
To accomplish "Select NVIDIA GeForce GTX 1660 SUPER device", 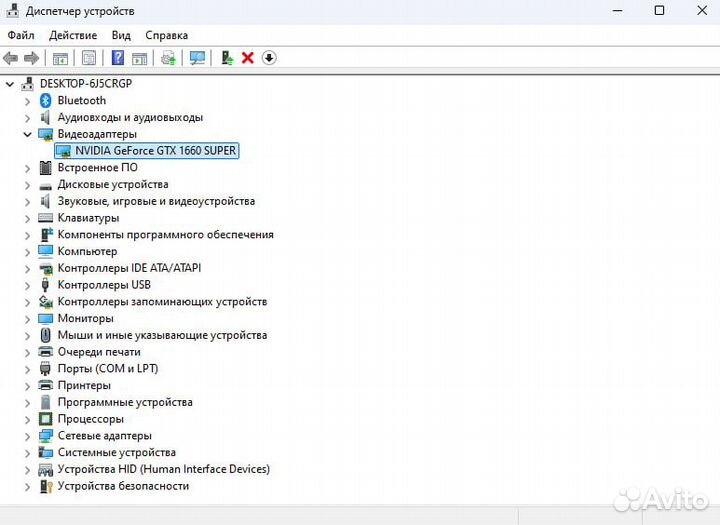I will [x=155, y=151].
